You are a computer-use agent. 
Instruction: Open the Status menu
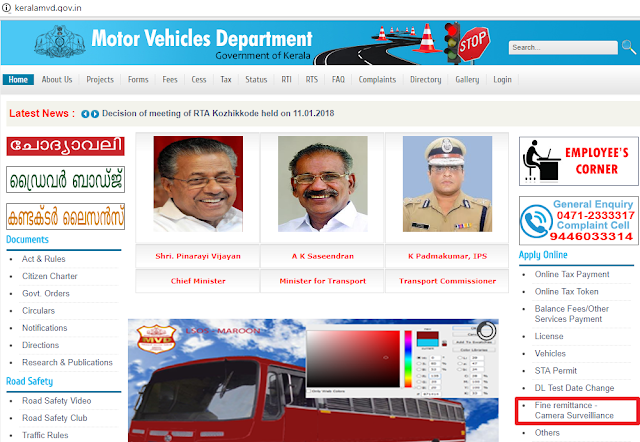coord(256,80)
